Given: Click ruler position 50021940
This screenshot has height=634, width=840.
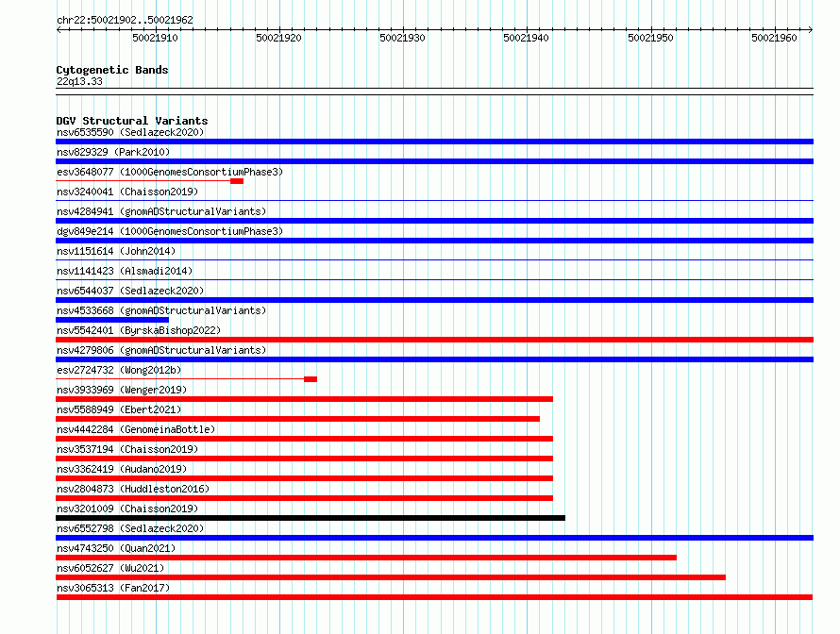Looking at the screenshot, I should coord(526,38).
